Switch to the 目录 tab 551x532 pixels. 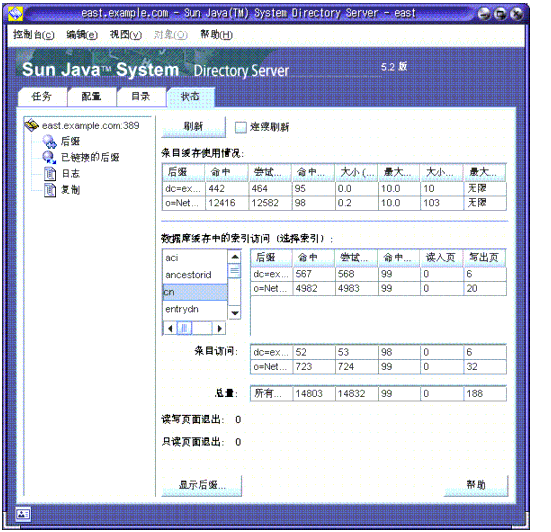click(141, 97)
